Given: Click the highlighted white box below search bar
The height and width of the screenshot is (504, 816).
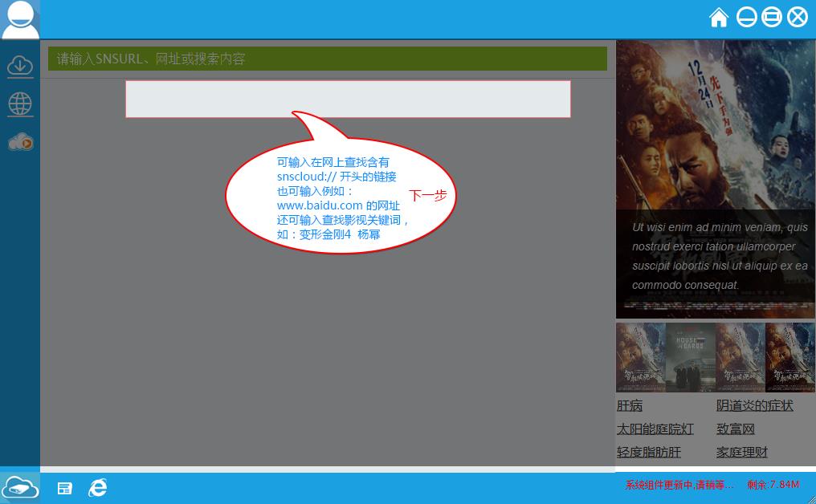Looking at the screenshot, I should click(x=348, y=99).
